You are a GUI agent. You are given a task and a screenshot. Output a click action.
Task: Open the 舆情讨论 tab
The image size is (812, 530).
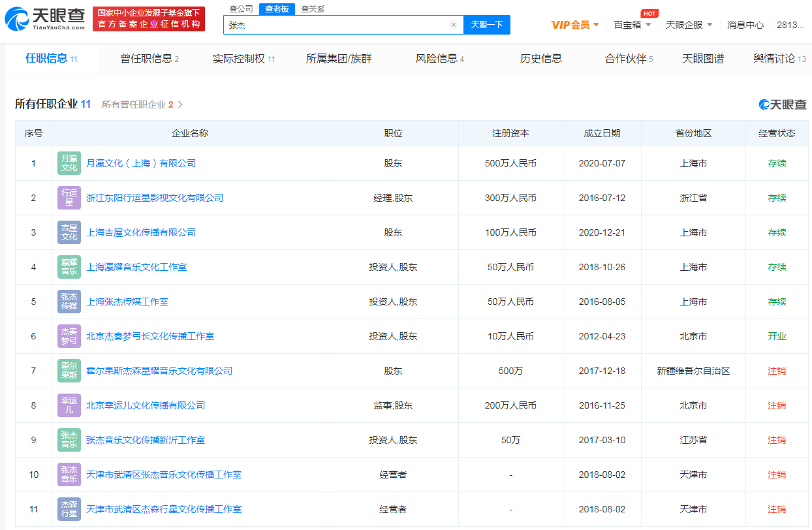(779, 59)
